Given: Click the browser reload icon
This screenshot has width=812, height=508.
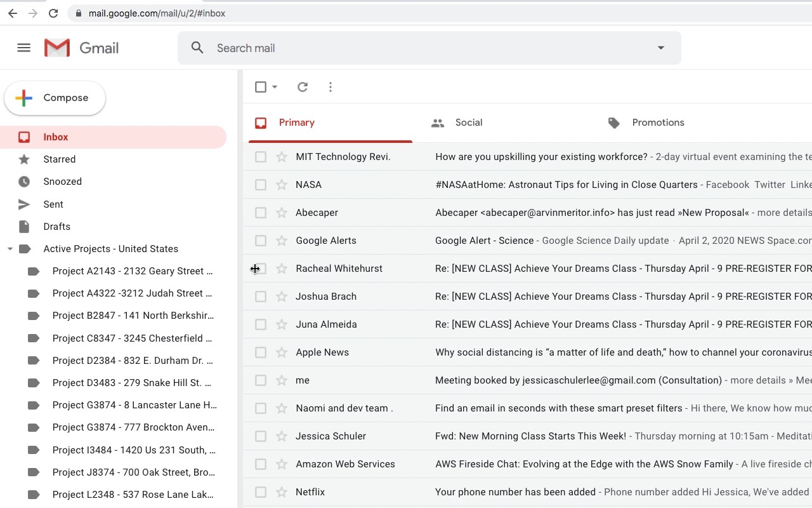Looking at the screenshot, I should [x=53, y=13].
